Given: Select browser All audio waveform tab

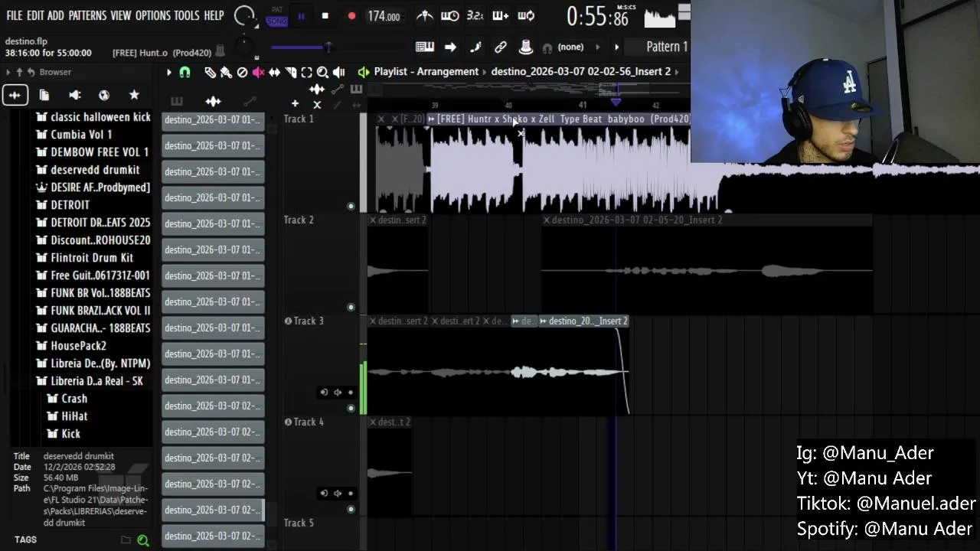Looking at the screenshot, I should pos(15,95).
